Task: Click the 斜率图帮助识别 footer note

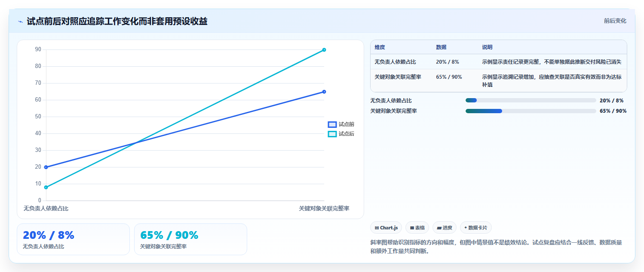Action: point(496,247)
